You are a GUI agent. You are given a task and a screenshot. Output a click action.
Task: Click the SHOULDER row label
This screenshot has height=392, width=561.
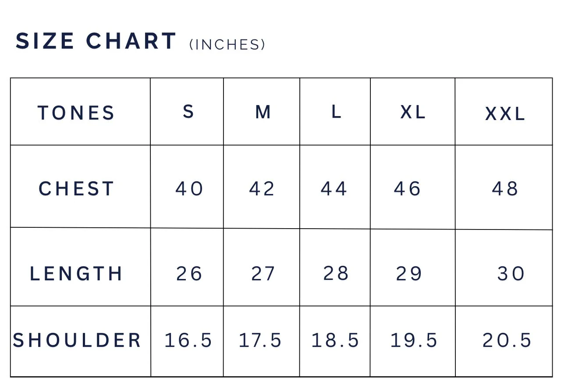pos(77,340)
